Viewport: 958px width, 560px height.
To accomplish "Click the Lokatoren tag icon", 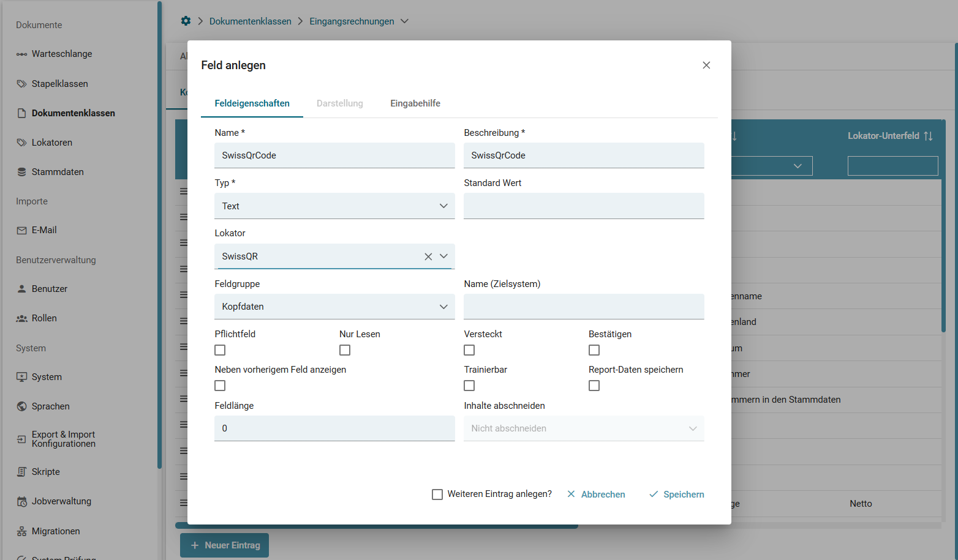I will (21, 143).
